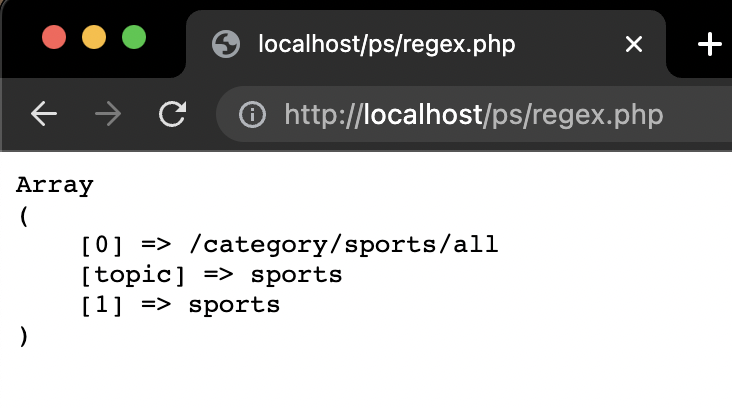Close the localhost/ps/regex.php tab

pos(634,44)
